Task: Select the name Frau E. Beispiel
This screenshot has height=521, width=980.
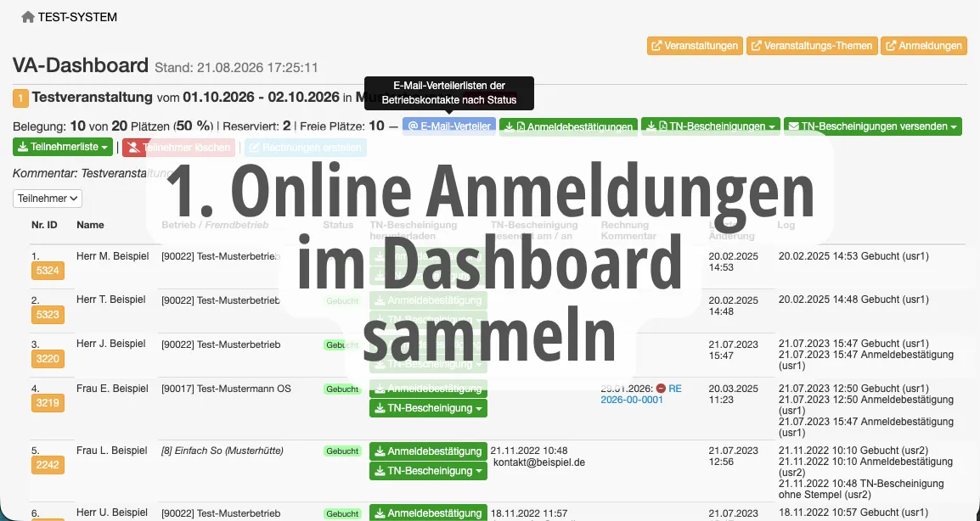Action: click(112, 388)
